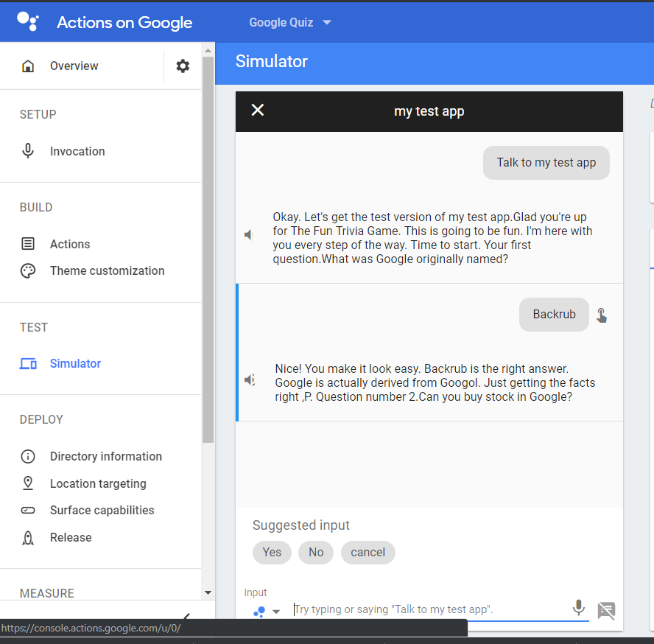Choose the cancel suggested input
The image size is (654, 644).
(368, 553)
